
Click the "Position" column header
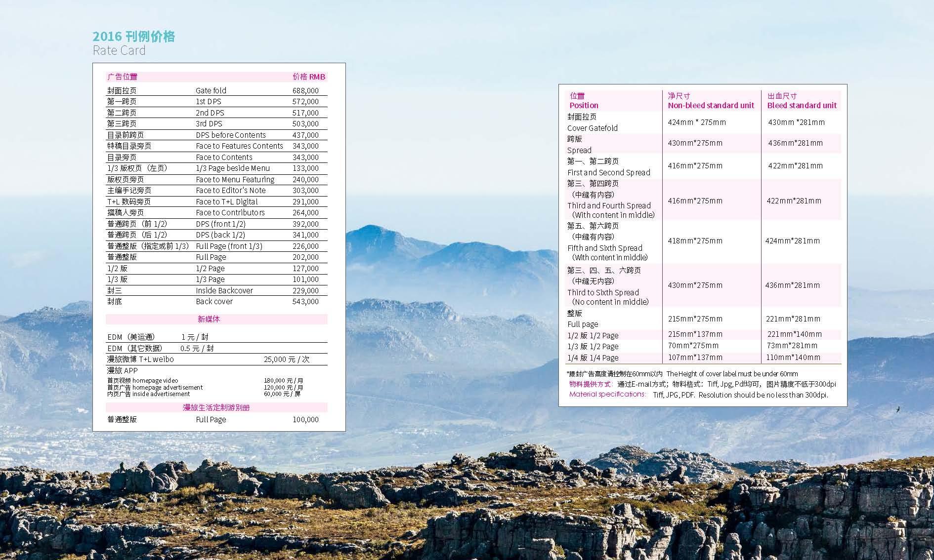pyautogui.click(x=584, y=105)
